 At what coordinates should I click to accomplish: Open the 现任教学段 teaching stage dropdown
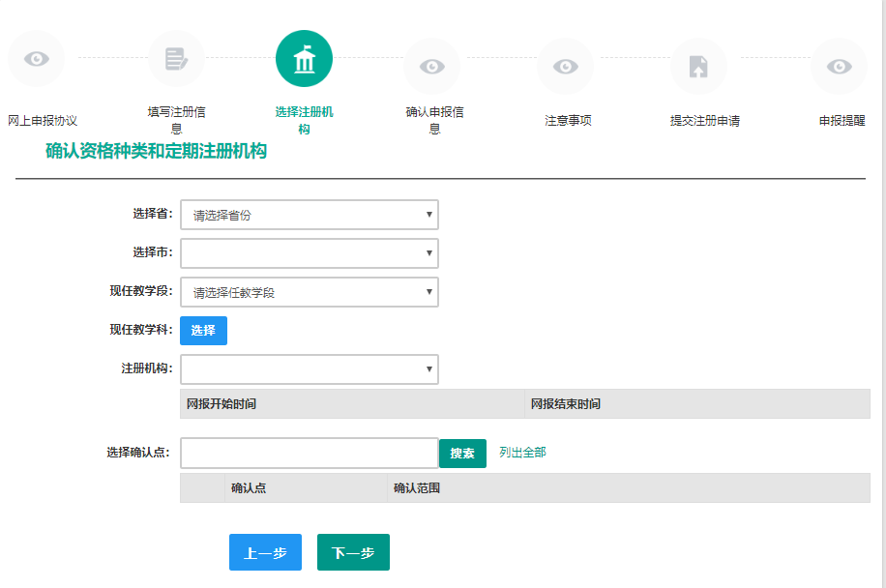(x=310, y=292)
